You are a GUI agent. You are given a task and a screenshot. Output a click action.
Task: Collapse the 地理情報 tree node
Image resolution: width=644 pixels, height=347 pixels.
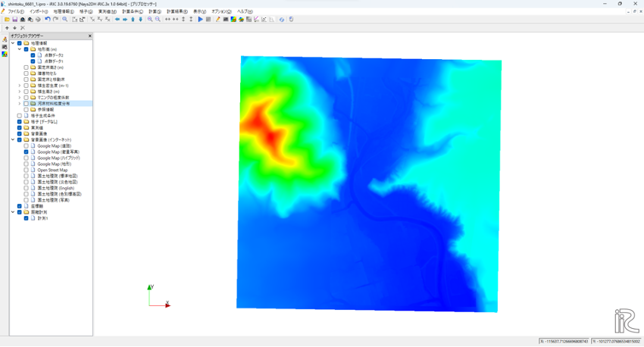click(13, 43)
